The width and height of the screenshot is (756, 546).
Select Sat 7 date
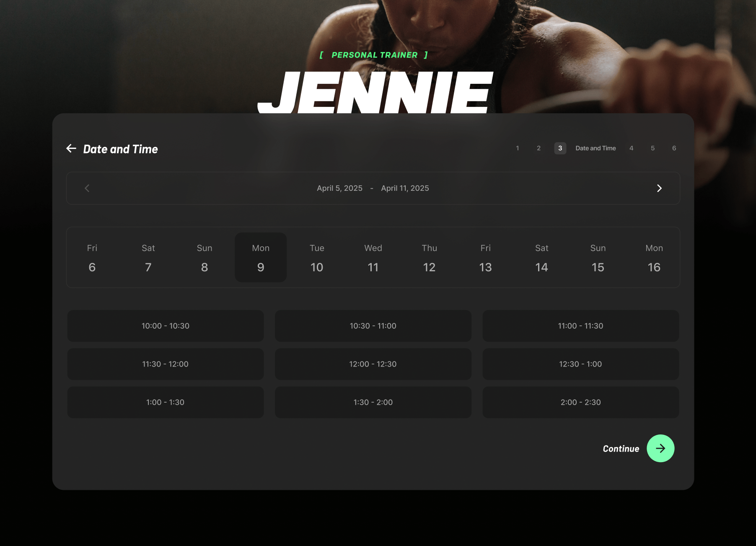click(148, 257)
